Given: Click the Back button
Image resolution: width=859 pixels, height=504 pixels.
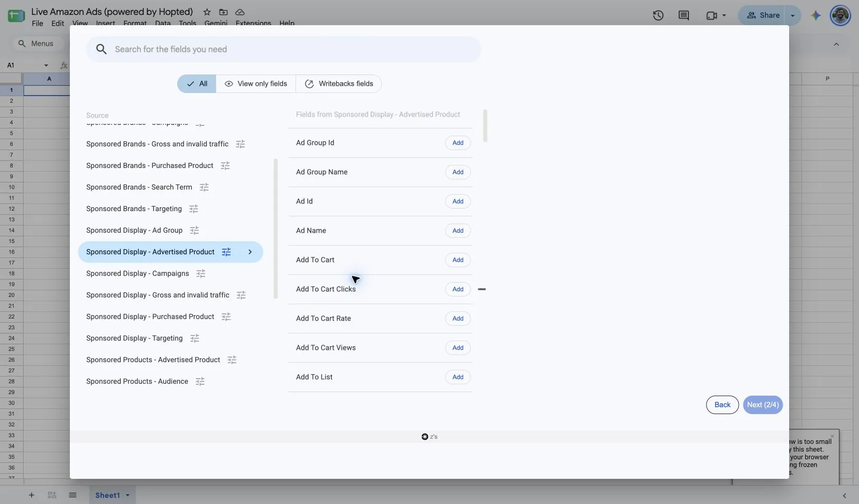Looking at the screenshot, I should pyautogui.click(x=722, y=405).
